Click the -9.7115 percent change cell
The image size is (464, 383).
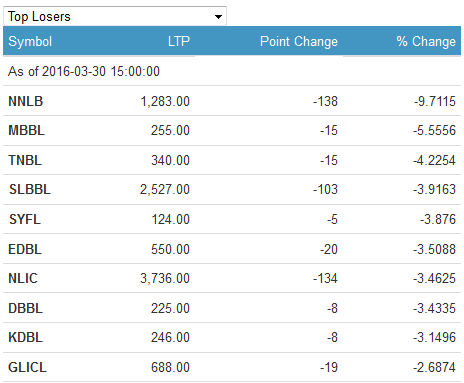click(x=435, y=101)
